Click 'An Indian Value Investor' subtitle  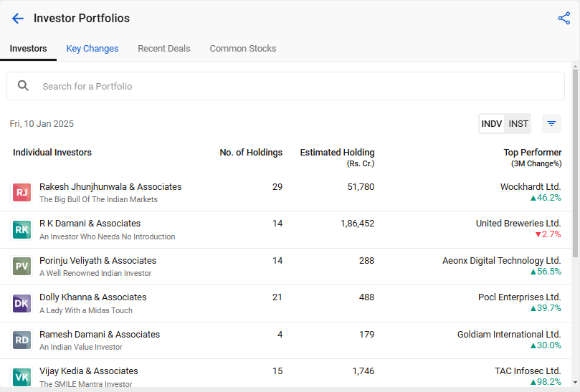[81, 348]
